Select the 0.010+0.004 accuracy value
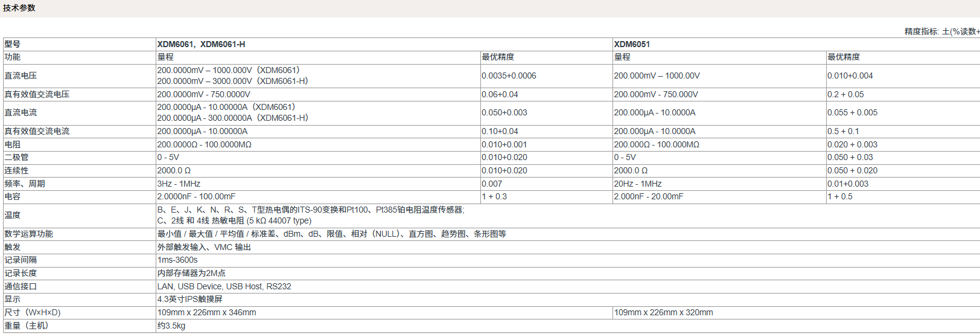The image size is (980, 334). pyautogui.click(x=850, y=75)
